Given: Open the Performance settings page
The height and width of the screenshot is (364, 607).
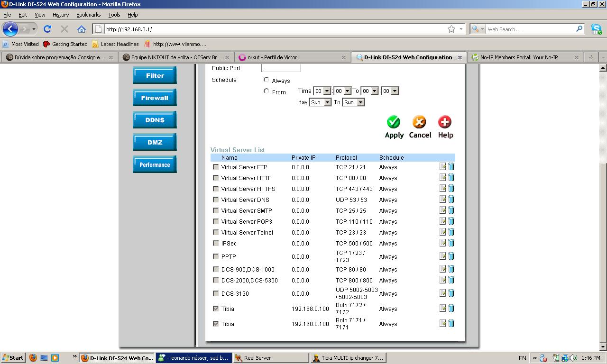Looking at the screenshot, I should (x=155, y=164).
